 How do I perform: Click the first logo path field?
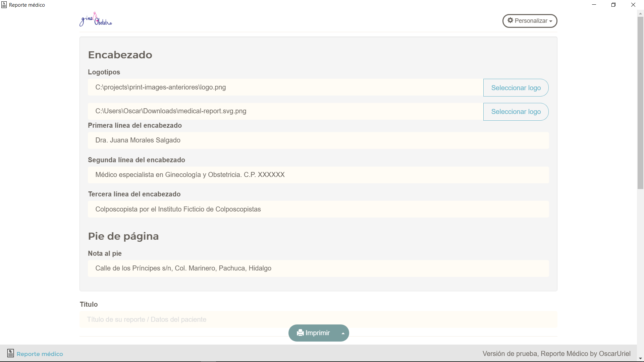pos(285,87)
